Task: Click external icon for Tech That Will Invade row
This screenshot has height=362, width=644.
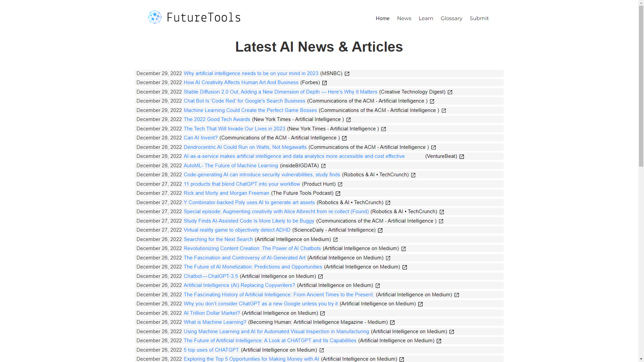Action: tap(384, 129)
